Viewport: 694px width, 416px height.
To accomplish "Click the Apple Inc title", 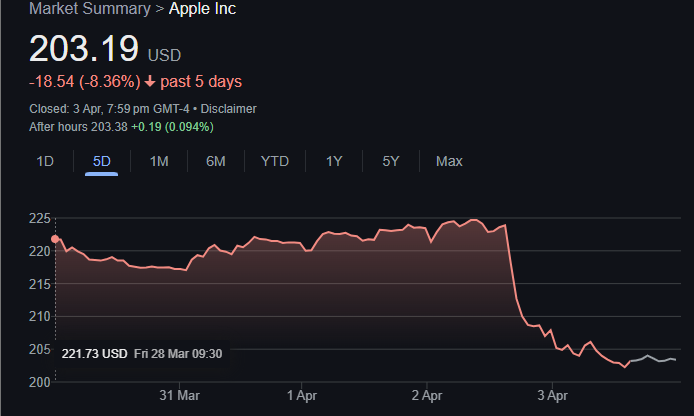I will tap(203, 10).
